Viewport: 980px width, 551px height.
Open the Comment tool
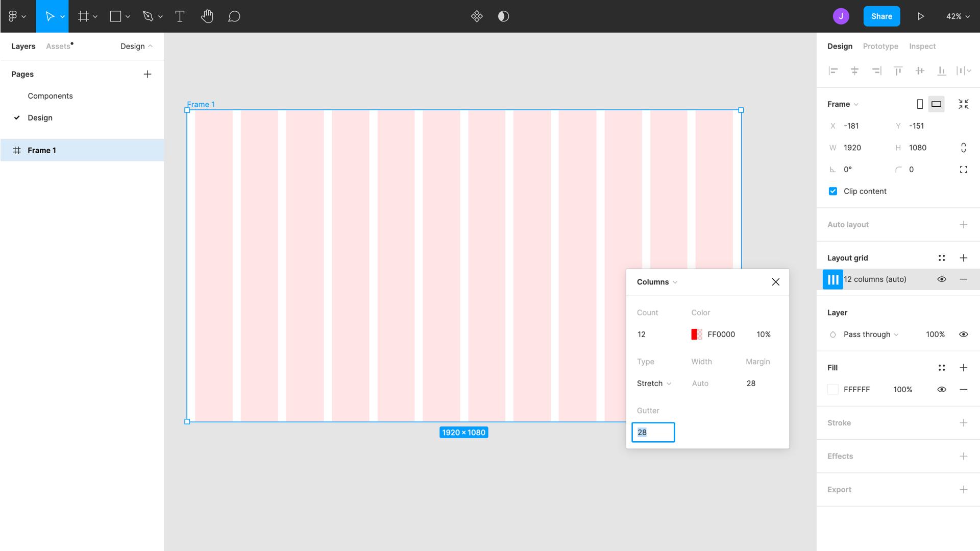[234, 16]
